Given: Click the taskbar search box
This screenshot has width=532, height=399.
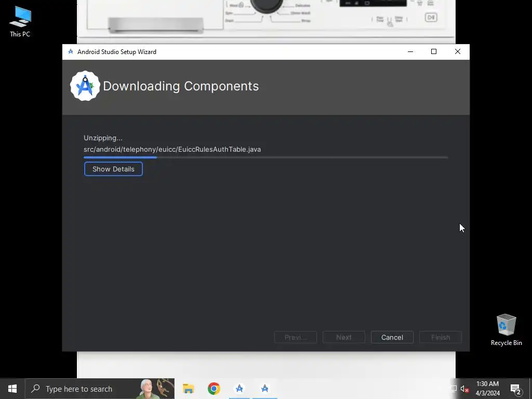Looking at the screenshot, I should coord(100,389).
